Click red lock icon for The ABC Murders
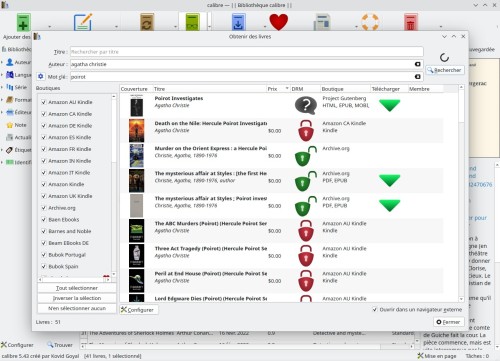The image size is (500, 361). (306, 231)
